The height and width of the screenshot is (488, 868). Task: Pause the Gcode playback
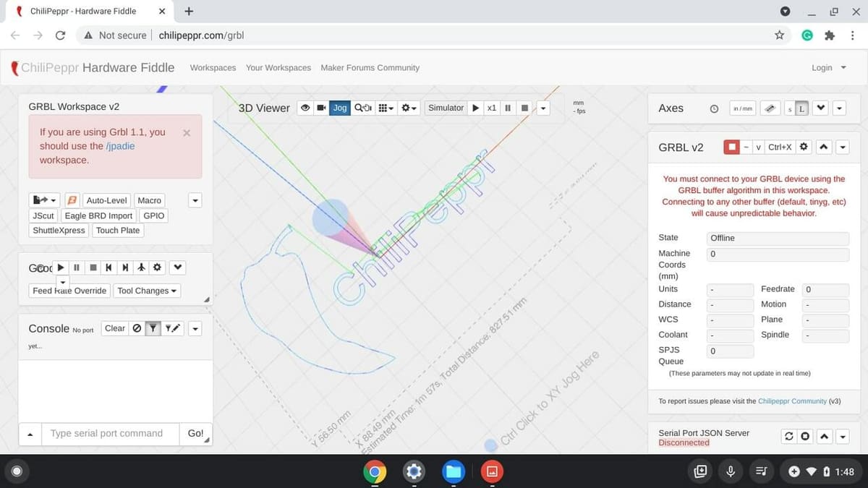(77, 267)
